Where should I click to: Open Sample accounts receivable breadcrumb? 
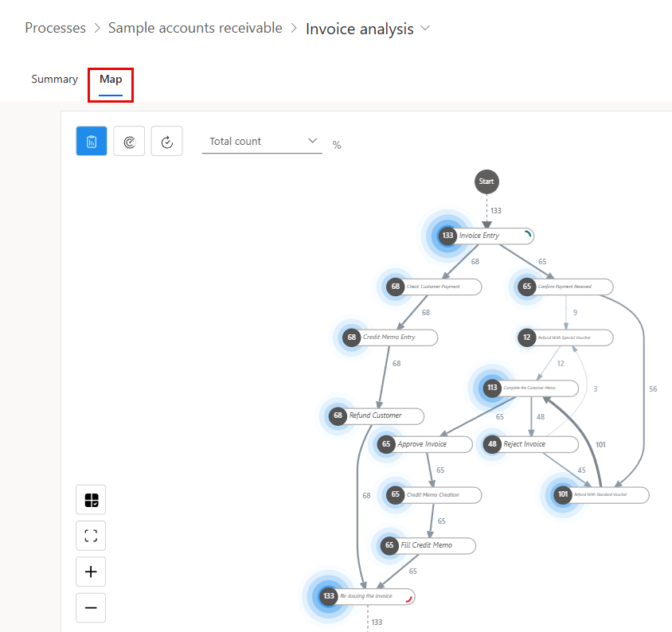(x=195, y=28)
